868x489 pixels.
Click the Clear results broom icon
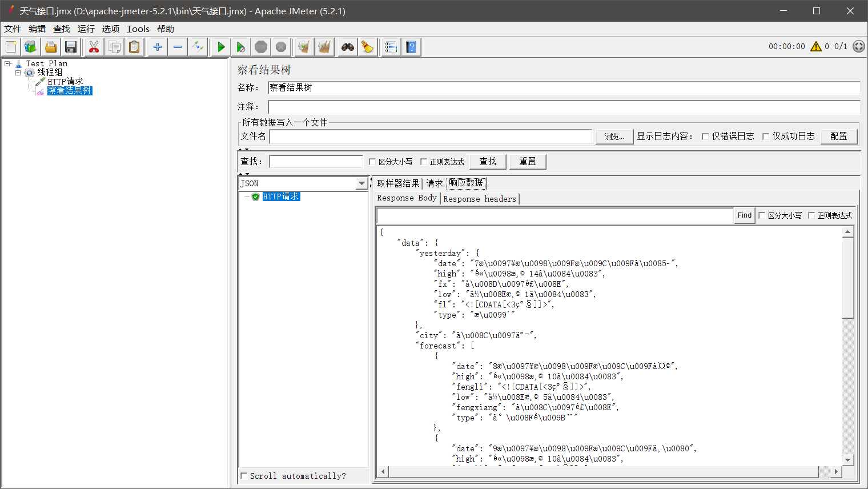tap(304, 47)
